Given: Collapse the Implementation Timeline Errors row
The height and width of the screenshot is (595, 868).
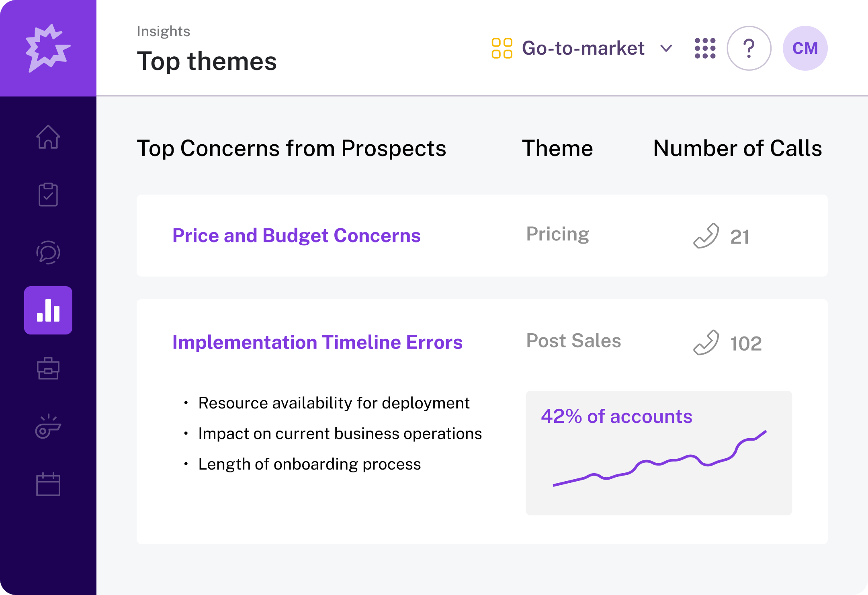Looking at the screenshot, I should point(317,343).
